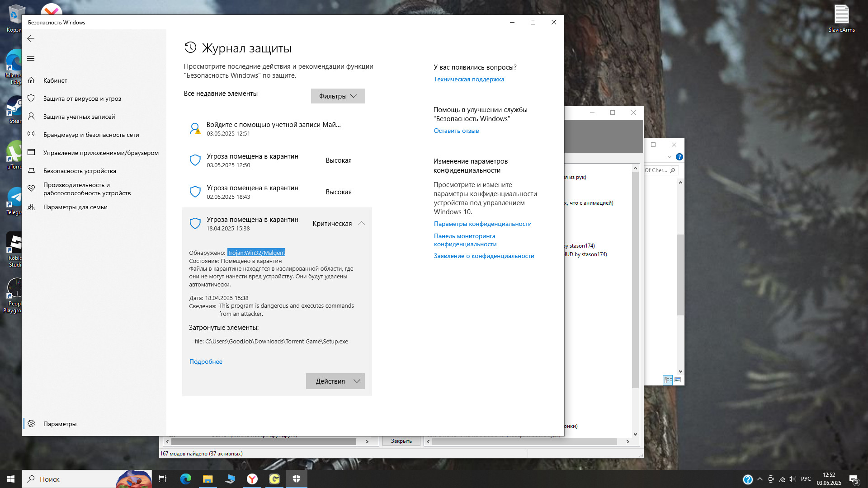This screenshot has width=868, height=488.
Task: Switch Explorer to details view icon
Action: coord(668,380)
